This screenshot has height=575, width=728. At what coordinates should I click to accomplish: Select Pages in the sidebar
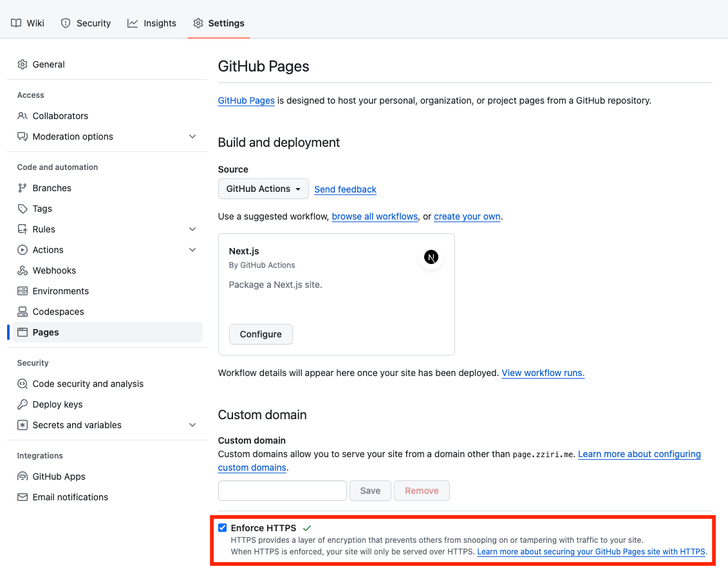pos(107,332)
